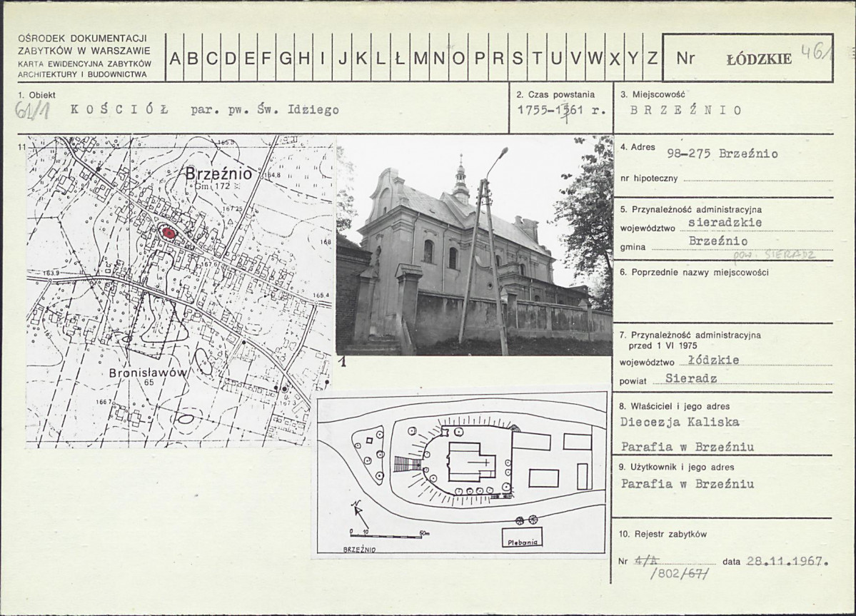
Task: Click the address '98-275 Brzeźnio'
Action: [x=722, y=153]
